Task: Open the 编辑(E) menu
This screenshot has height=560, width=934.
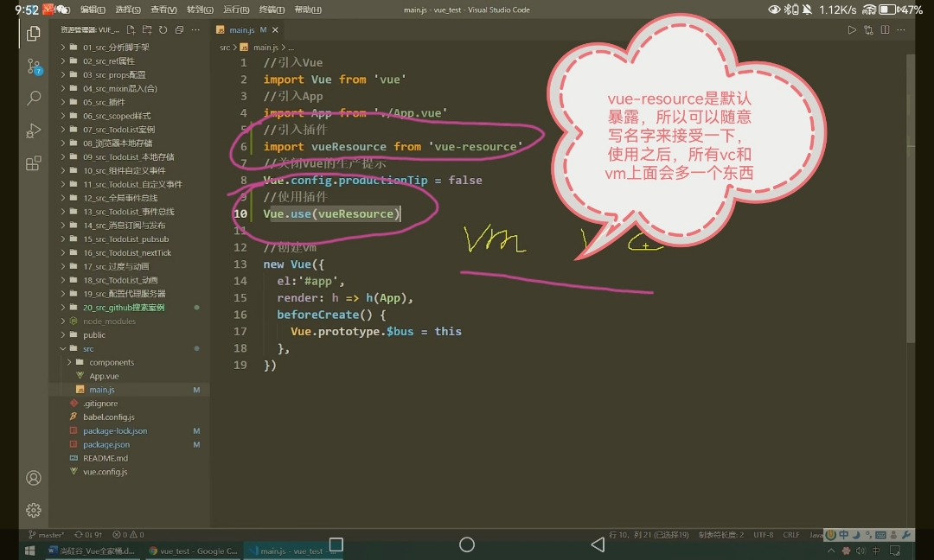Action: tap(93, 10)
